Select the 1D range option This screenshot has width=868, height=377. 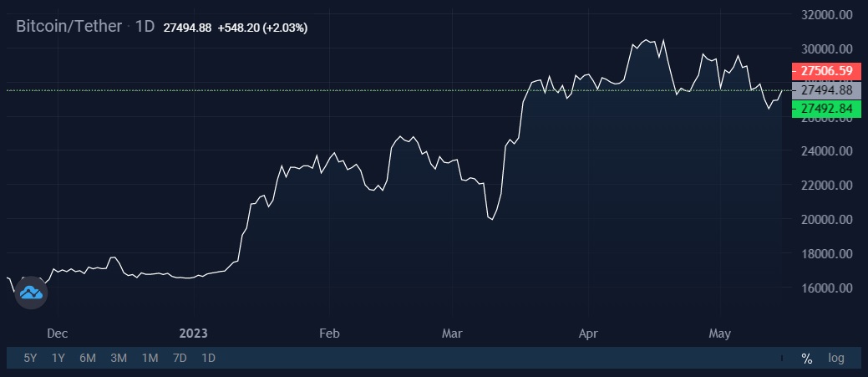click(208, 358)
